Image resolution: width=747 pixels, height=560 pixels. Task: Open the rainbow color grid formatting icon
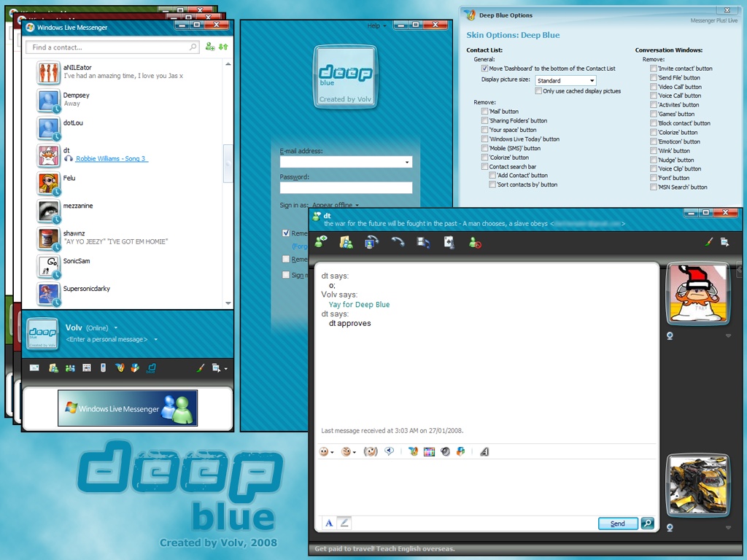[x=429, y=451]
